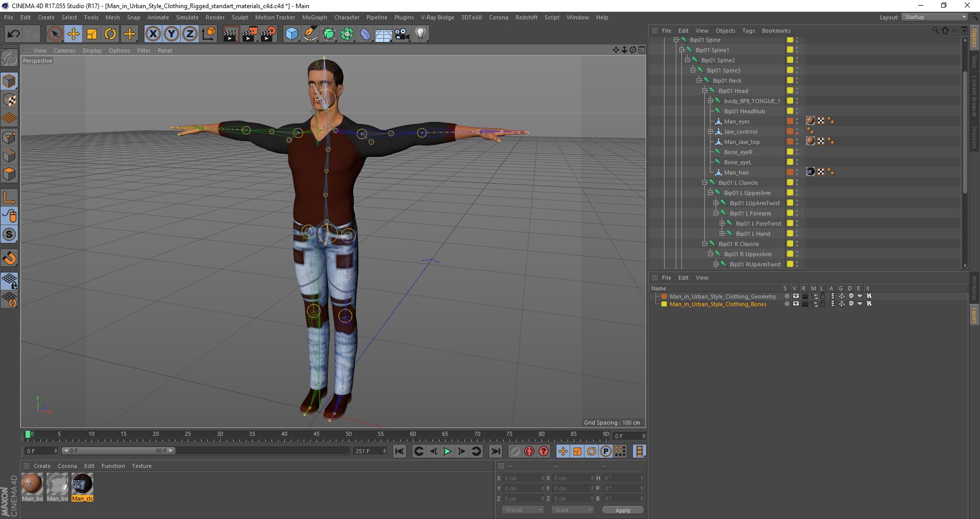Image resolution: width=980 pixels, height=519 pixels.
Task: Open Edit Render Settings icon
Action: (x=268, y=34)
